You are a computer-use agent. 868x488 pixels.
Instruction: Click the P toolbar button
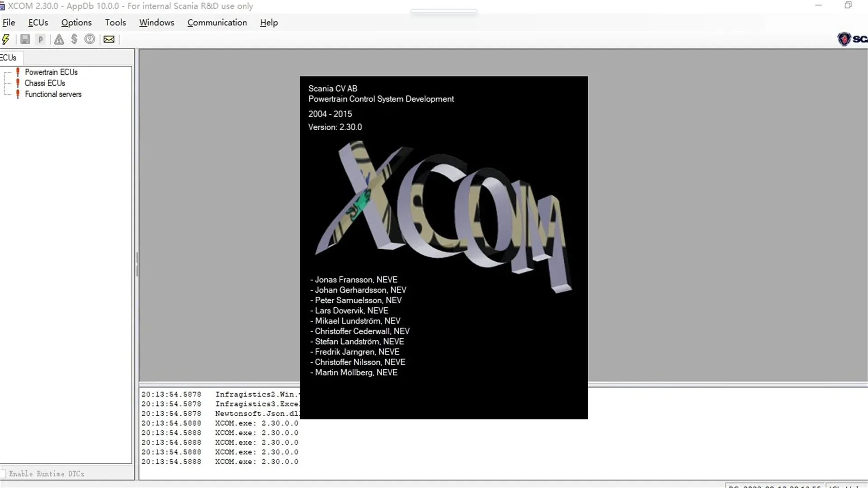click(41, 39)
